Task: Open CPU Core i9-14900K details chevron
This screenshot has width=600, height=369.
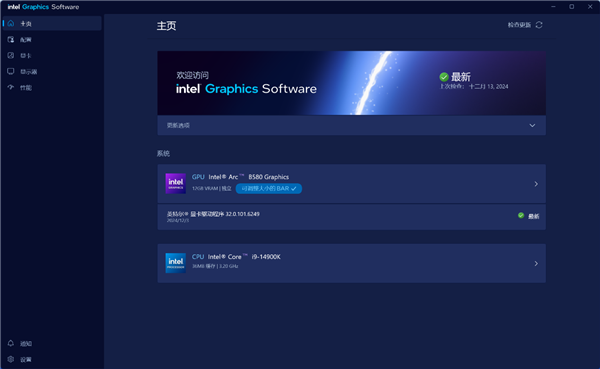Action: tap(536, 263)
